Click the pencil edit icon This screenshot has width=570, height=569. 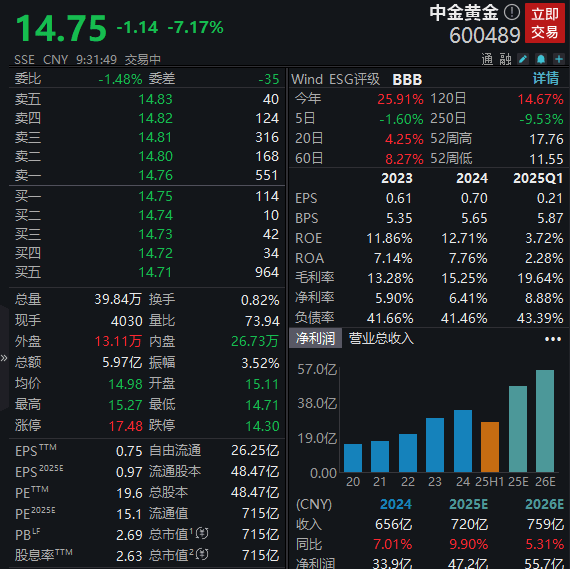point(523,59)
